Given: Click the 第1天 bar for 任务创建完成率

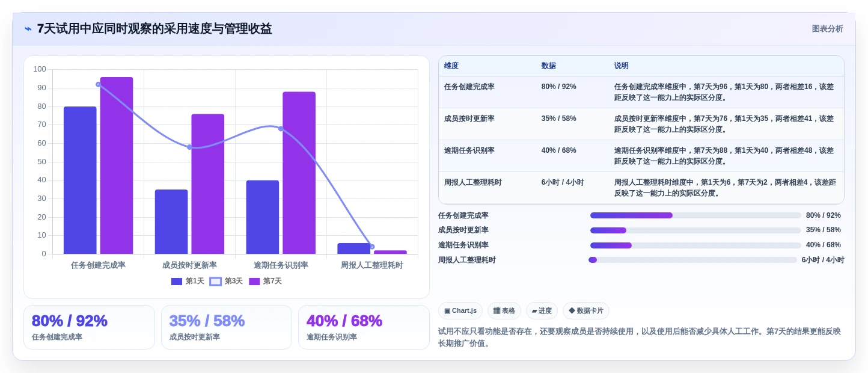Looking at the screenshot, I should tap(80, 180).
